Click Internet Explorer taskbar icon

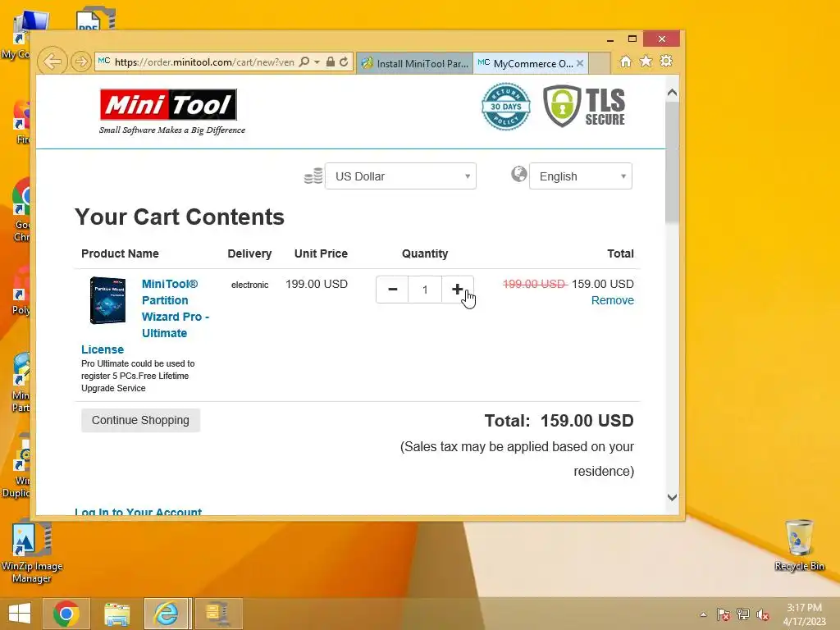pos(166,614)
